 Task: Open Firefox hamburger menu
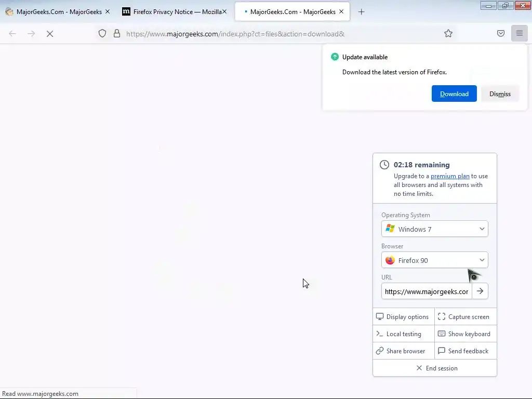[520, 33]
